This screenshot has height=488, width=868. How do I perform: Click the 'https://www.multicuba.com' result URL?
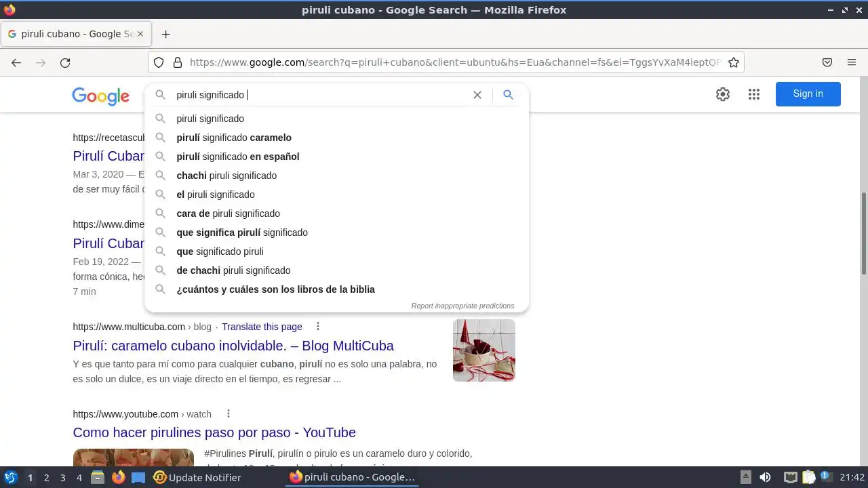(x=129, y=327)
